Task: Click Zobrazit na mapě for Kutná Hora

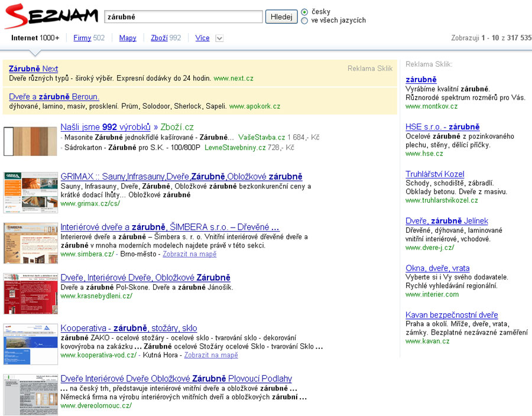Action: [x=211, y=355]
